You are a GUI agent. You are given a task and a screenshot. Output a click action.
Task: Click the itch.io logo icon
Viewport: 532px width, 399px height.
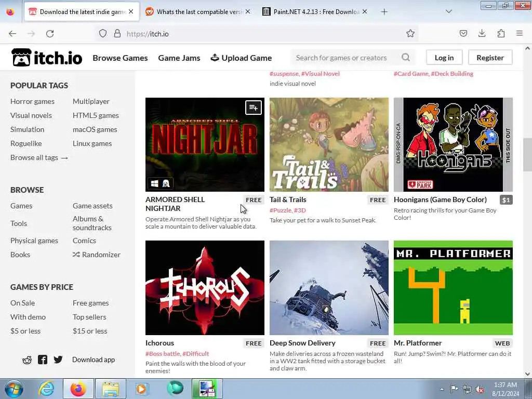pyautogui.click(x=22, y=57)
